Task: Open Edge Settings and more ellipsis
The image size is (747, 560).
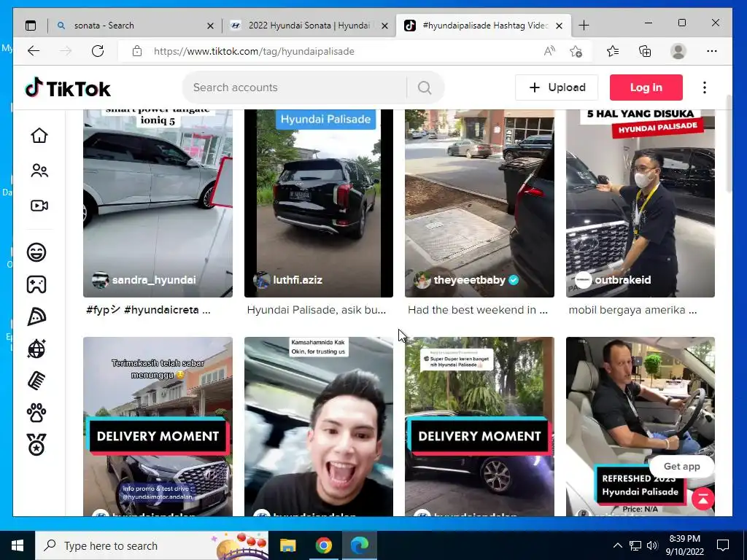Action: (x=712, y=51)
